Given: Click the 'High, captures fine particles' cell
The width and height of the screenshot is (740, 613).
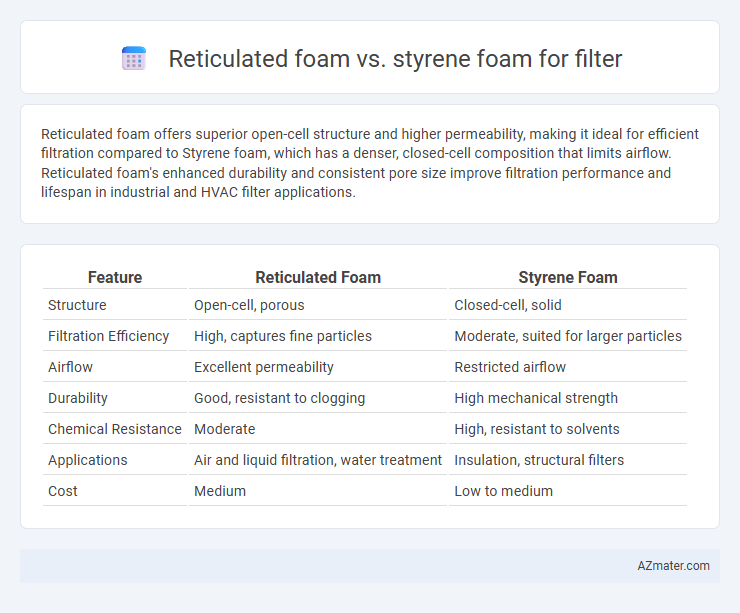Looking at the screenshot, I should 283,336.
